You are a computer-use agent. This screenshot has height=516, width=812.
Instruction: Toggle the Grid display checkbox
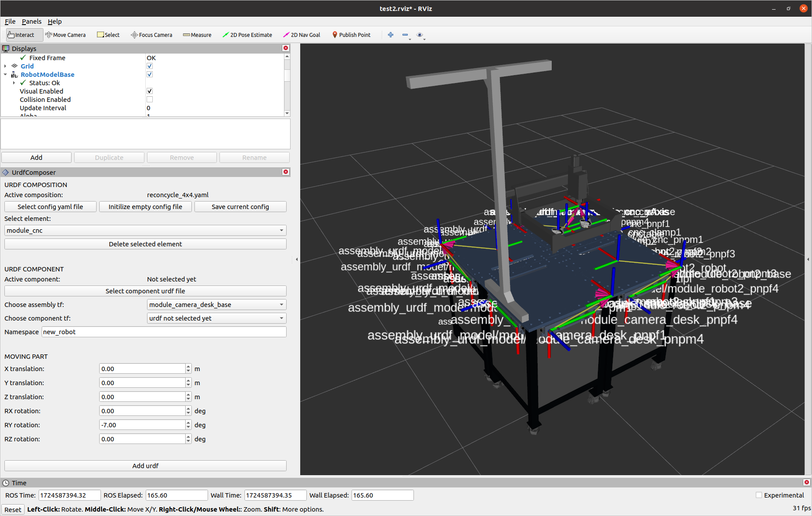pos(150,66)
